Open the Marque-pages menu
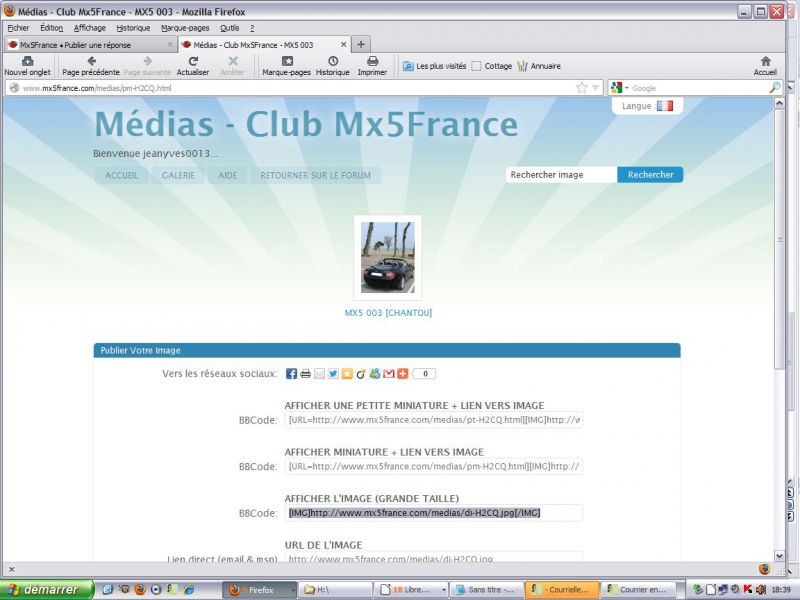This screenshot has height=600, width=800. click(185, 28)
